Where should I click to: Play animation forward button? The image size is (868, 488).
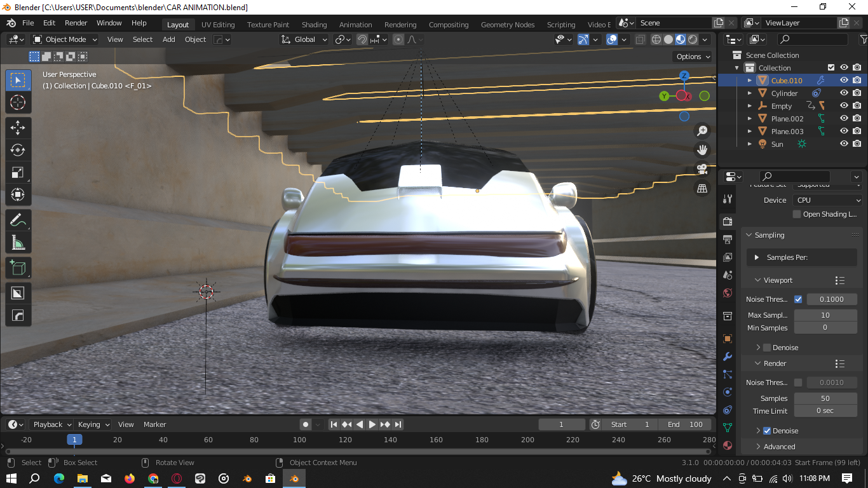[372, 424]
